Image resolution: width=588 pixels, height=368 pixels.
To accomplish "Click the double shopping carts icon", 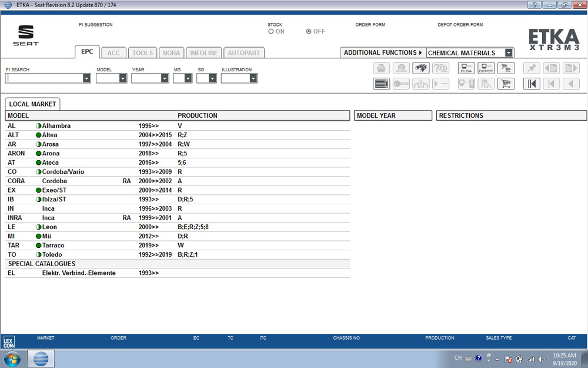I will point(506,68).
